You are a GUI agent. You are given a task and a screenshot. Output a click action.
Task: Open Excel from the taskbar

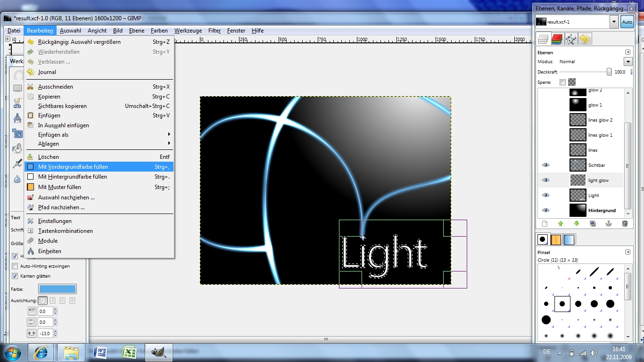(130, 353)
